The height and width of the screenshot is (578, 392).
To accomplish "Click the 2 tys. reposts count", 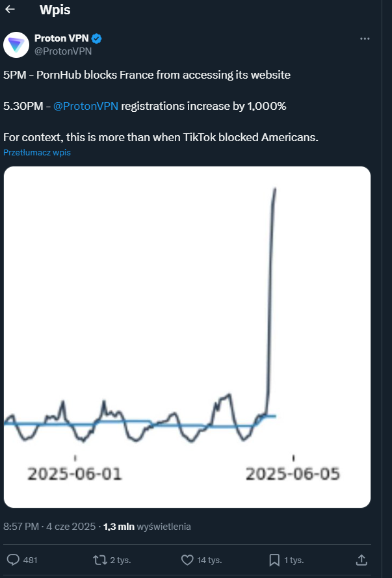I will 121,560.
